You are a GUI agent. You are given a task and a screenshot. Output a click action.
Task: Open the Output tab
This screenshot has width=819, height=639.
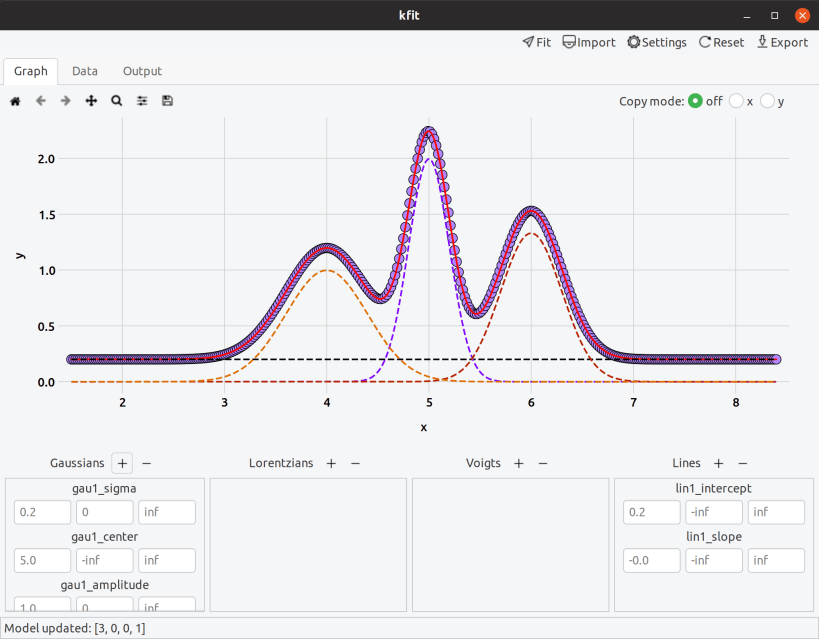[x=142, y=71]
